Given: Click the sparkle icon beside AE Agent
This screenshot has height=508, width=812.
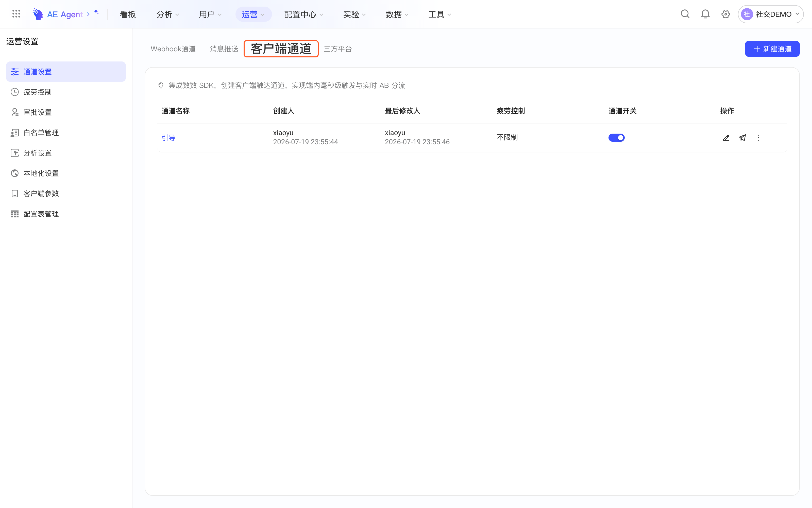Looking at the screenshot, I should [x=96, y=12].
